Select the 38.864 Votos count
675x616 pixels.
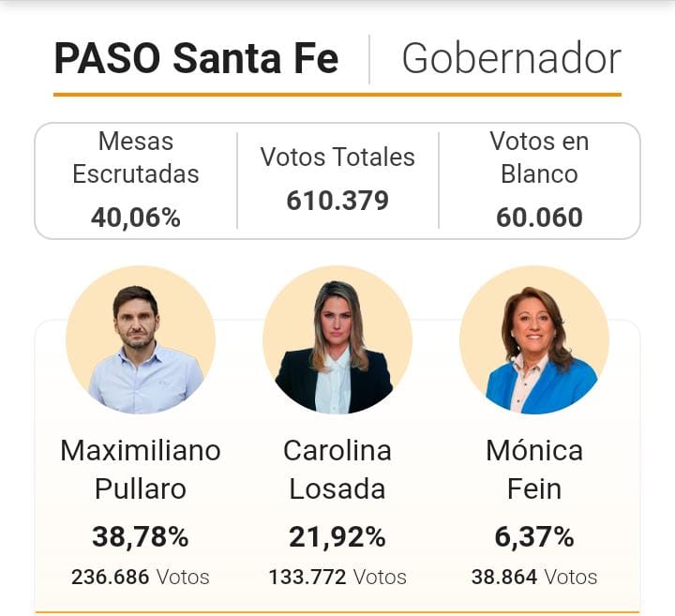(x=534, y=577)
